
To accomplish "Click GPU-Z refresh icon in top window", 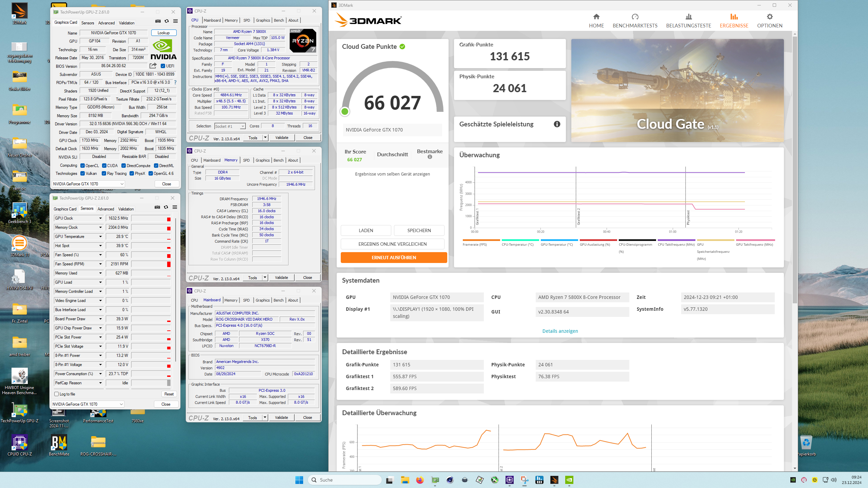I will tap(166, 21).
